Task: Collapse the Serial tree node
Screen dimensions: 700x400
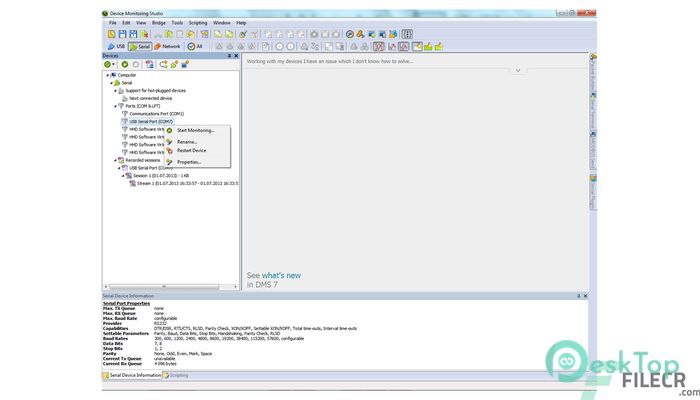Action: point(111,83)
